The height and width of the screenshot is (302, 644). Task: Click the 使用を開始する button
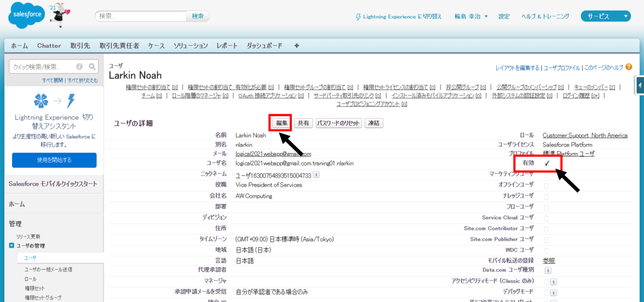pyautogui.click(x=54, y=160)
